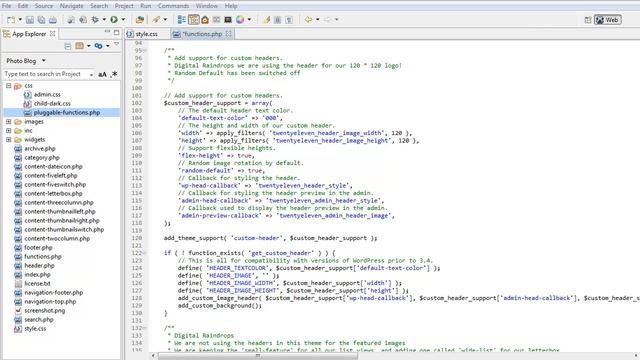
Task: Click the Debug bug icon in toolbar
Action: (x=95, y=20)
